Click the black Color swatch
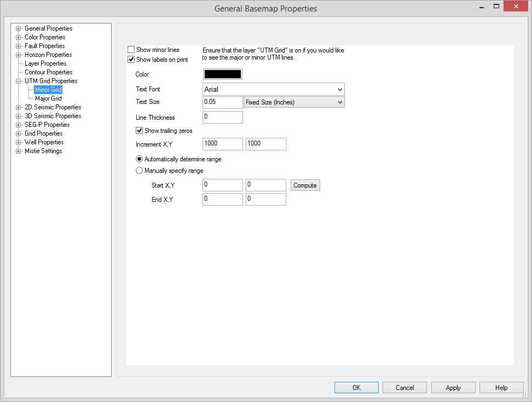Viewport: 532px width, 402px height. click(222, 74)
